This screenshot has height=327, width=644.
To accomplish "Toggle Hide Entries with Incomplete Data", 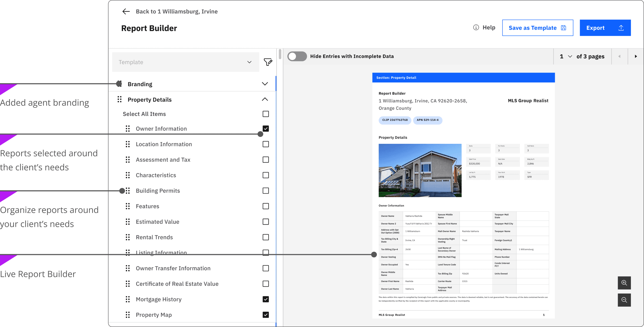I will tap(297, 57).
